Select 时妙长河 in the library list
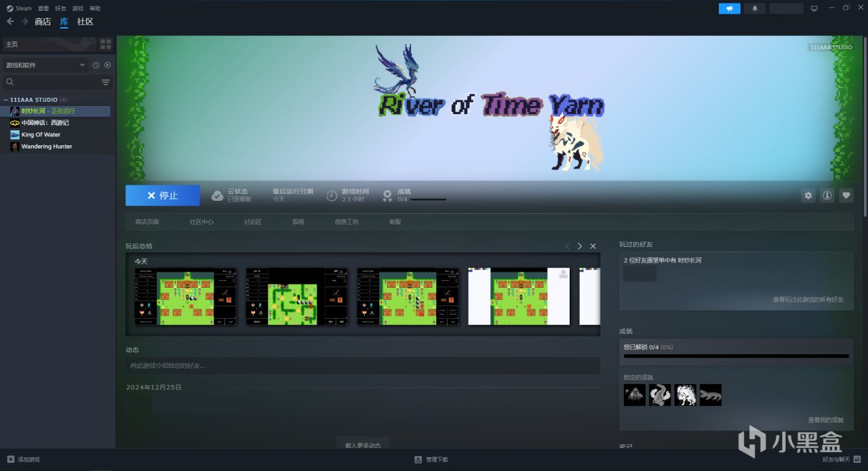This screenshot has width=868, height=471. pos(56,111)
